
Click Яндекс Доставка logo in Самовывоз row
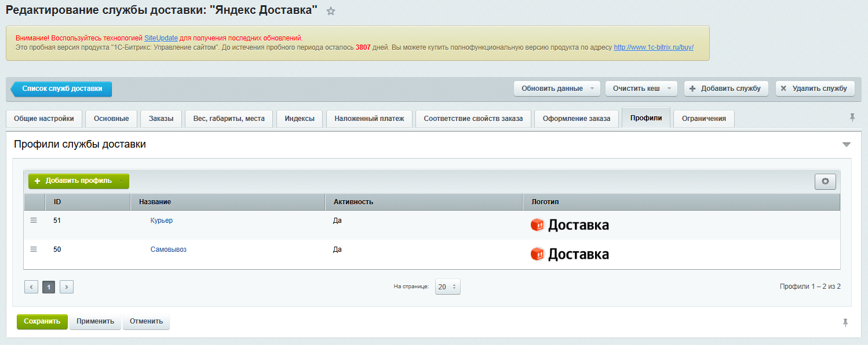(570, 254)
